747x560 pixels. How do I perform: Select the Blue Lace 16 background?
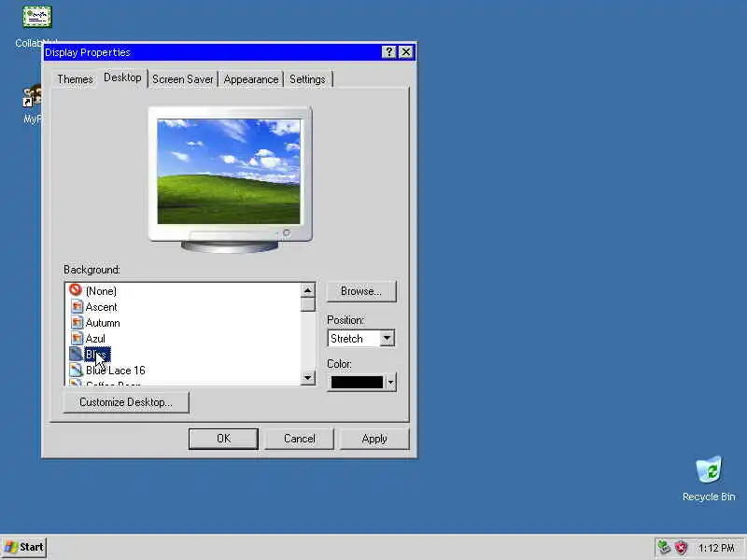[x=115, y=371]
